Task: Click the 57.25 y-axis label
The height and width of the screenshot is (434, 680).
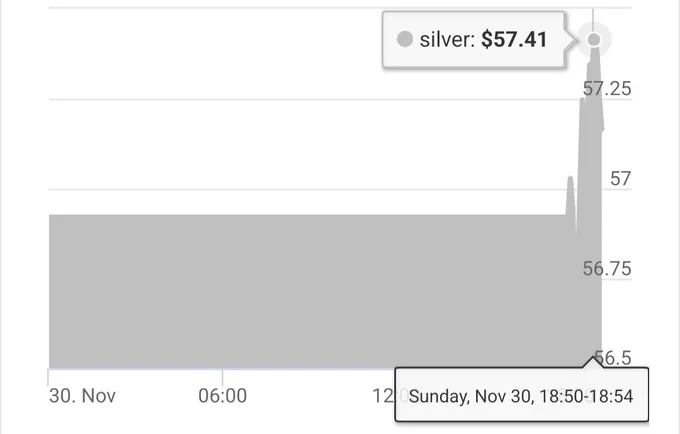Action: 607,89
